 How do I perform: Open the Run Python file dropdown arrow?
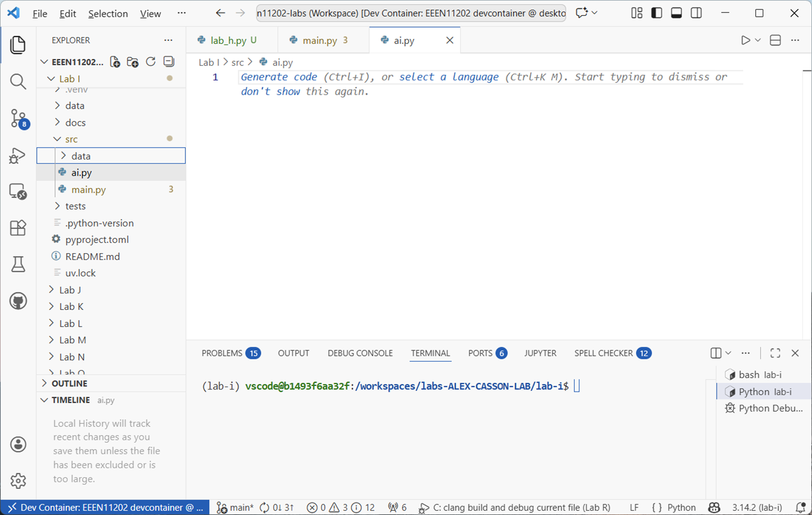(x=758, y=40)
